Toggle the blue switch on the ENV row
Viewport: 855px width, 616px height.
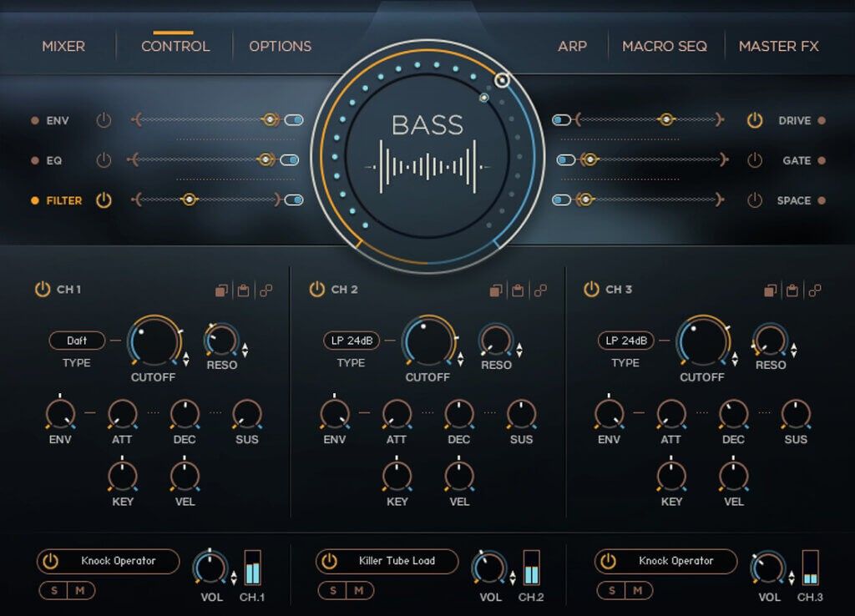pos(293,120)
